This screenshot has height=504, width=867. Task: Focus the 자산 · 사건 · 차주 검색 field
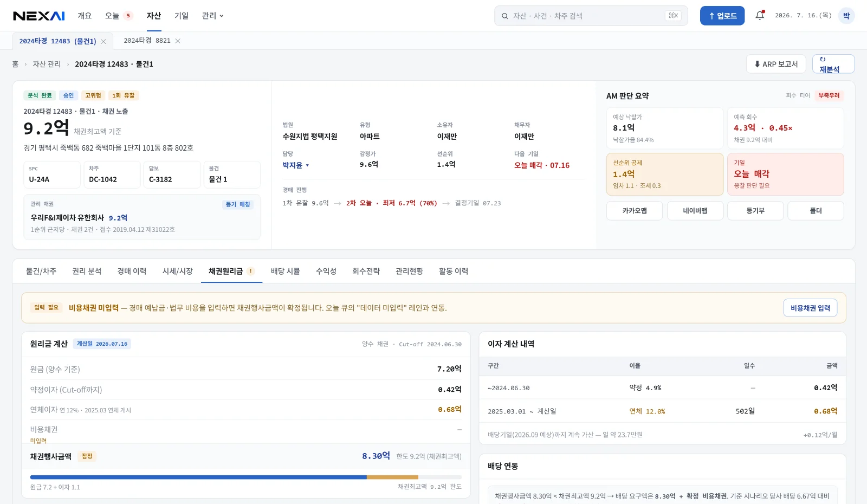591,16
